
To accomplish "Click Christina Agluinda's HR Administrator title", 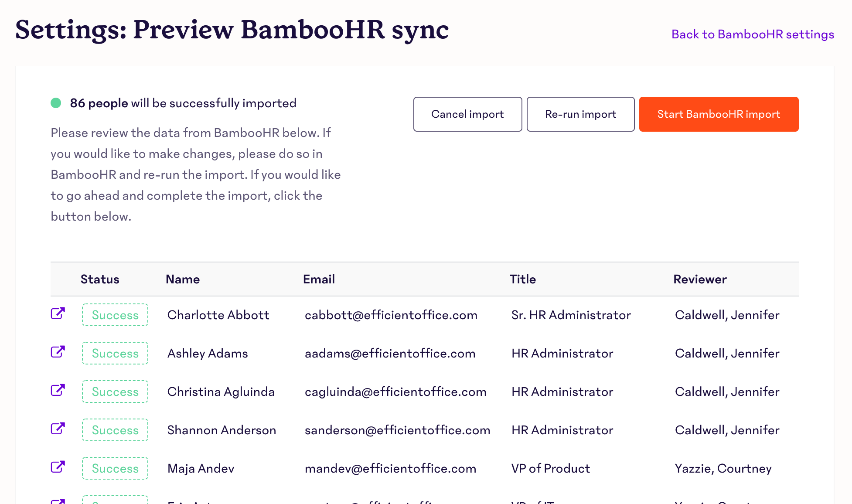I will [x=562, y=392].
